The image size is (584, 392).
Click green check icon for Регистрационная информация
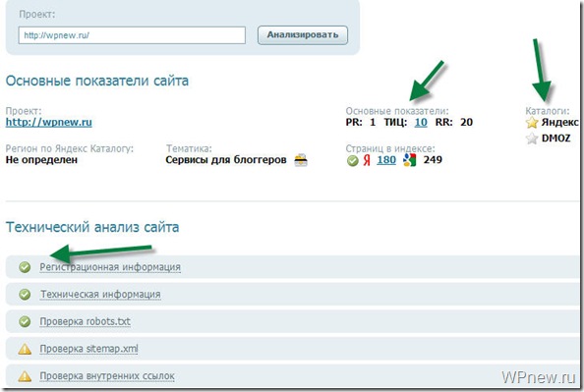click(x=25, y=267)
